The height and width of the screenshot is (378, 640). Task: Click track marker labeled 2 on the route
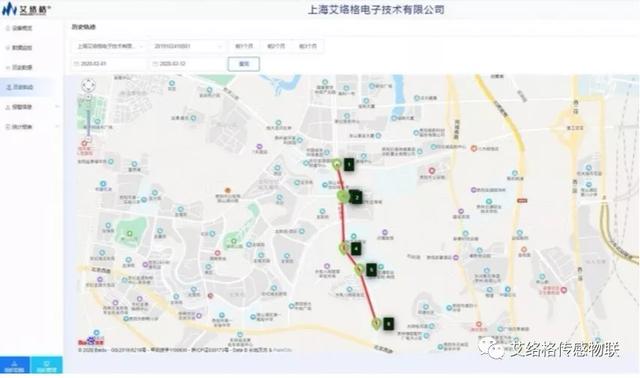(356, 198)
